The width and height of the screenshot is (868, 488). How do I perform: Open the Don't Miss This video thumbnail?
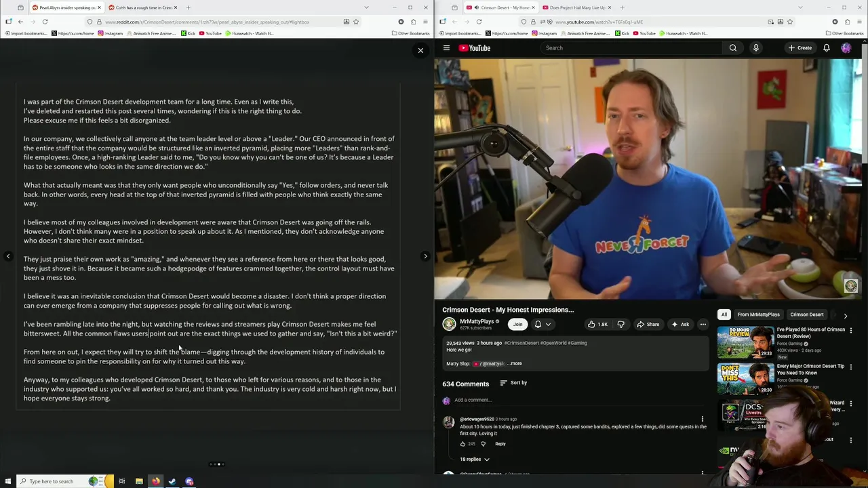click(745, 379)
